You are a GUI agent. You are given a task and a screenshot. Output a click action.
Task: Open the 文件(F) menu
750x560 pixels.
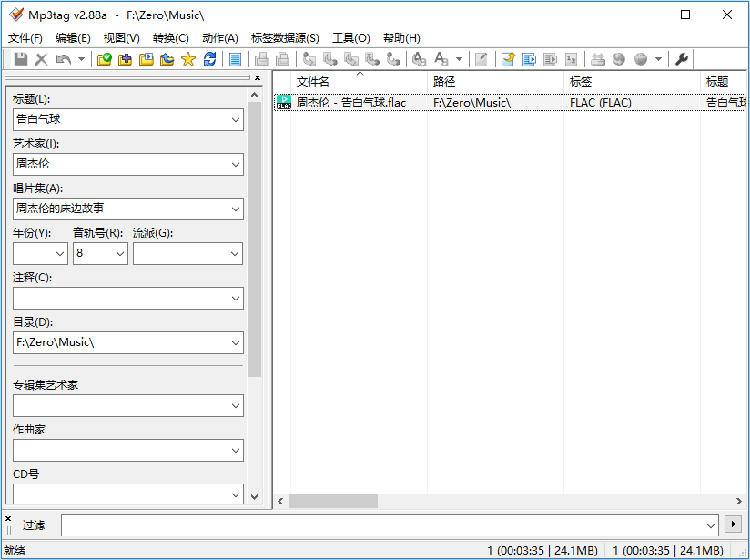tap(25, 38)
